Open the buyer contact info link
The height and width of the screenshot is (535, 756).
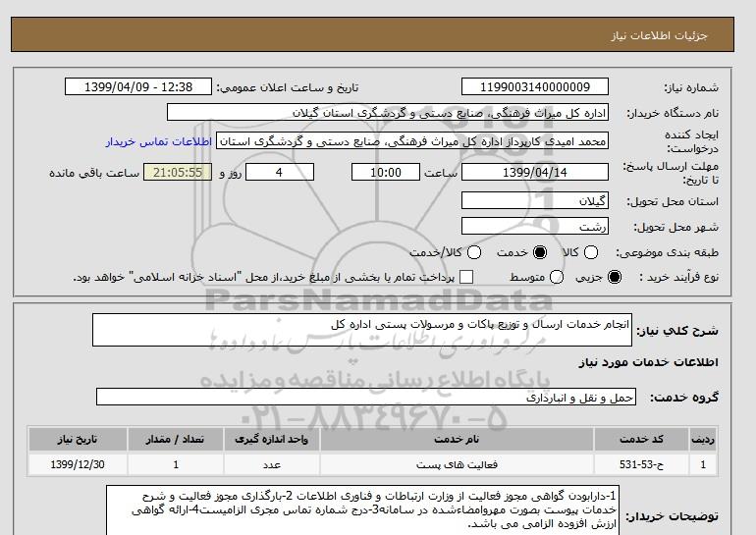pyautogui.click(x=159, y=142)
